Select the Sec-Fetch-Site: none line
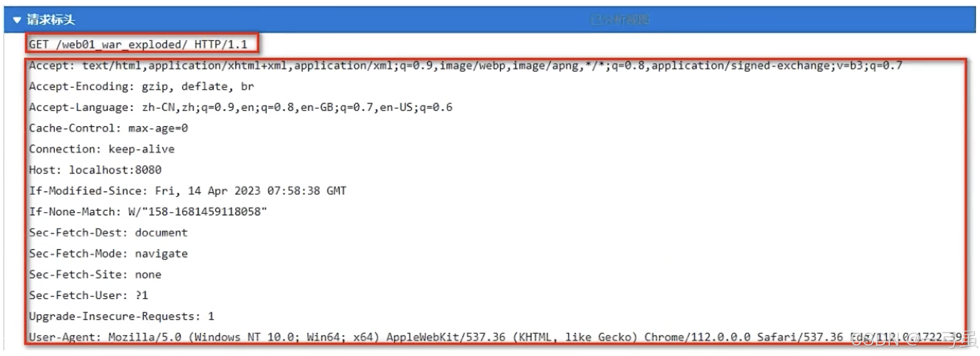 (95, 274)
